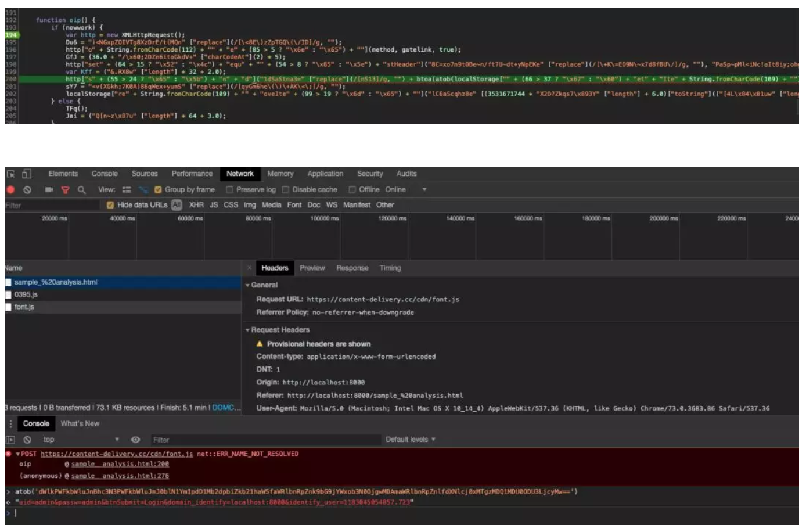Enable the Preserve log checkbox
This screenshot has width=806, height=532.
pyautogui.click(x=229, y=190)
